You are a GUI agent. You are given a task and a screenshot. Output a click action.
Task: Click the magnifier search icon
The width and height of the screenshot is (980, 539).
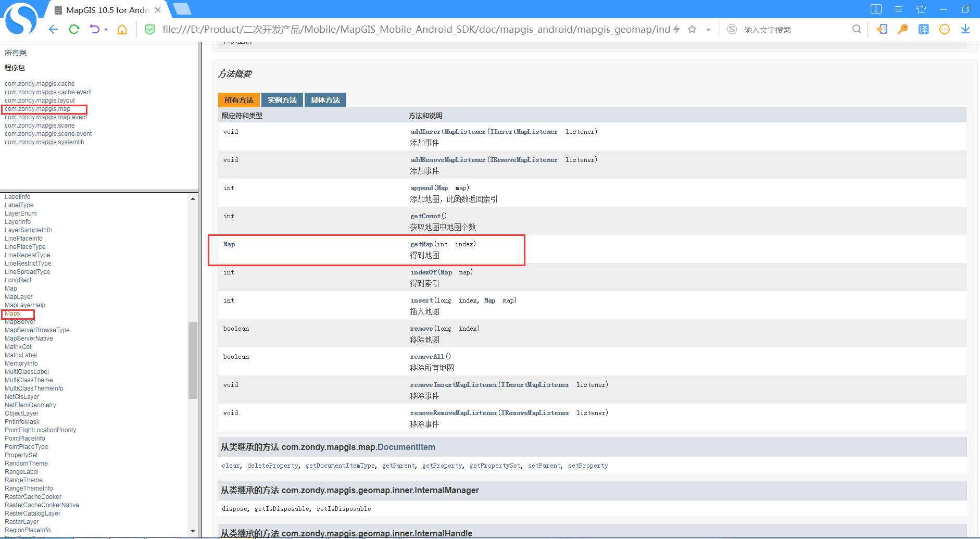point(857,29)
